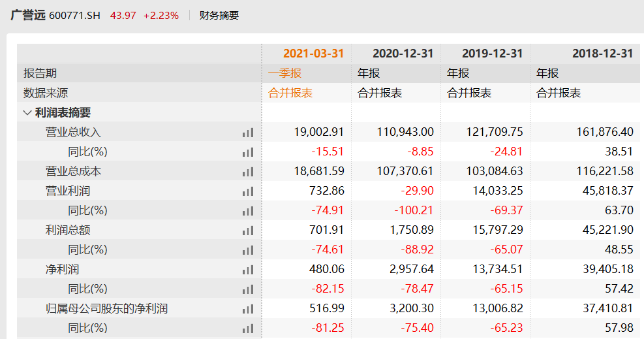The height and width of the screenshot is (339, 644).
Task: Click value 701.91
Action: coord(327,230)
